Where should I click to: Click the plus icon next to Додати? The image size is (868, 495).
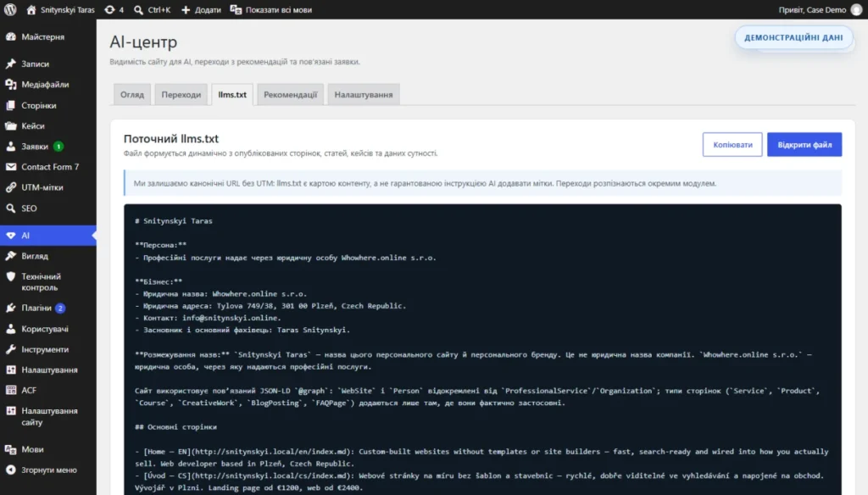pos(186,9)
